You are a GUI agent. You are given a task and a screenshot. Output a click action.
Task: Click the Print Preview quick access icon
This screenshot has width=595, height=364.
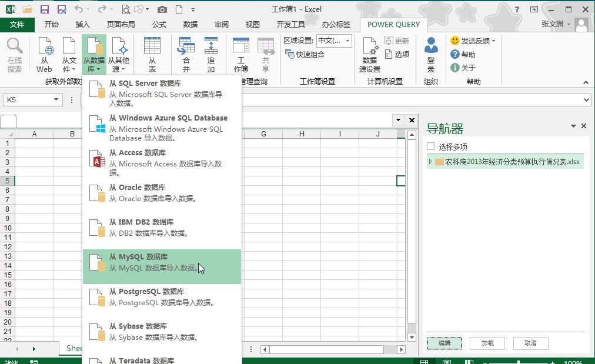point(126,9)
